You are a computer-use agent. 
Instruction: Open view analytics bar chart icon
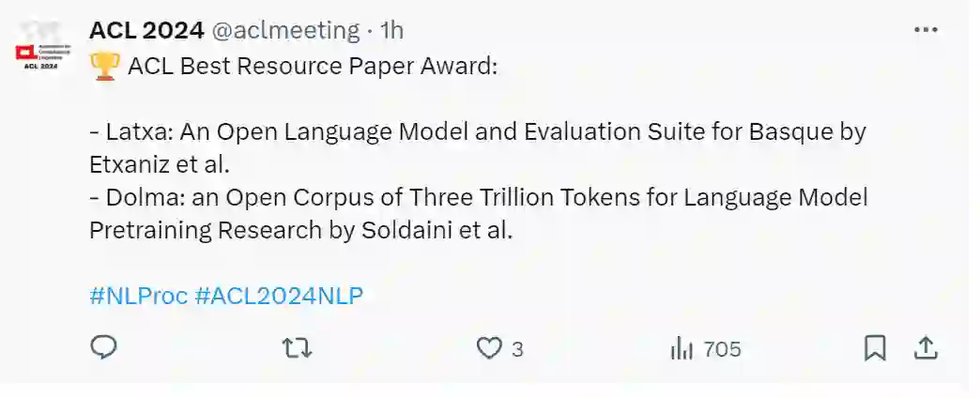click(x=681, y=348)
